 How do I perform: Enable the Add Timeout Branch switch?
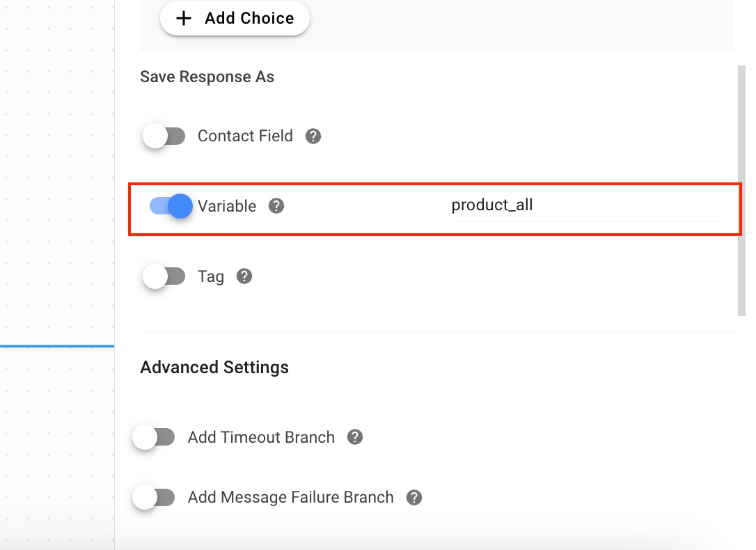(x=155, y=437)
